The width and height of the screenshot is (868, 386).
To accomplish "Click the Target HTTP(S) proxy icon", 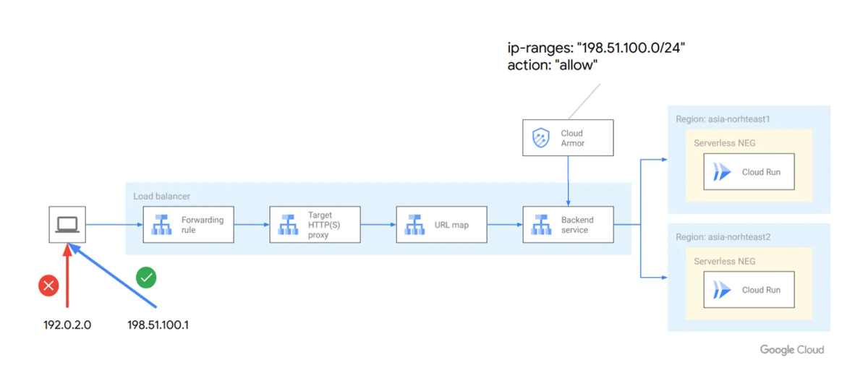I will click(x=289, y=225).
